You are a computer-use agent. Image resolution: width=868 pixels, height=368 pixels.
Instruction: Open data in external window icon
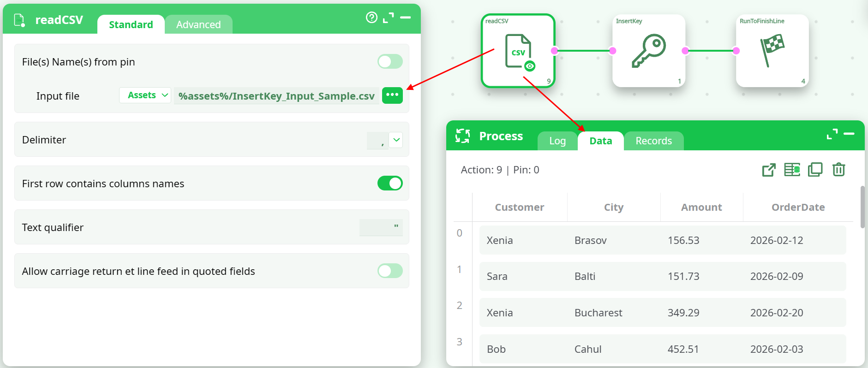[769, 170]
